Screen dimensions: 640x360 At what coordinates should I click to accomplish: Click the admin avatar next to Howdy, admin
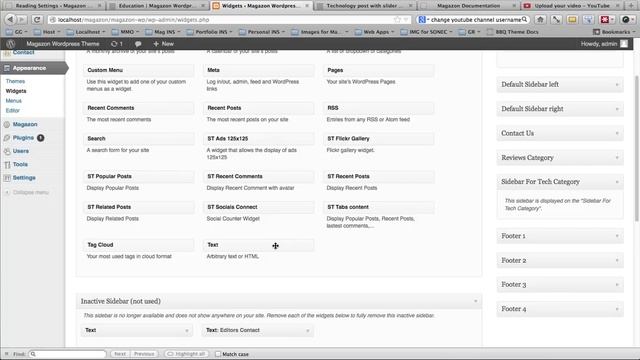pos(624,44)
